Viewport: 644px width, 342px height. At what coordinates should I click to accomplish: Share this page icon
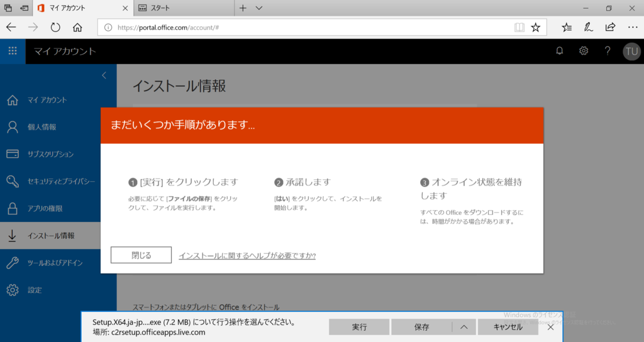(x=610, y=28)
